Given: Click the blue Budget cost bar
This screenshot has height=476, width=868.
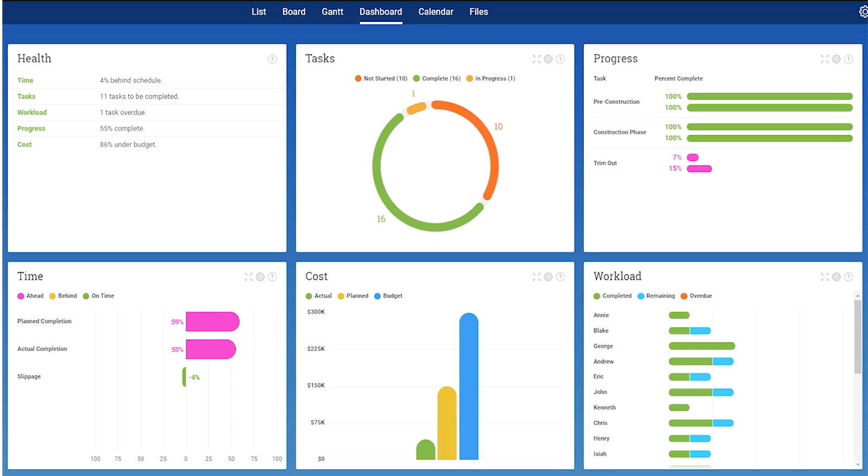Looking at the screenshot, I should pyautogui.click(x=469, y=386).
